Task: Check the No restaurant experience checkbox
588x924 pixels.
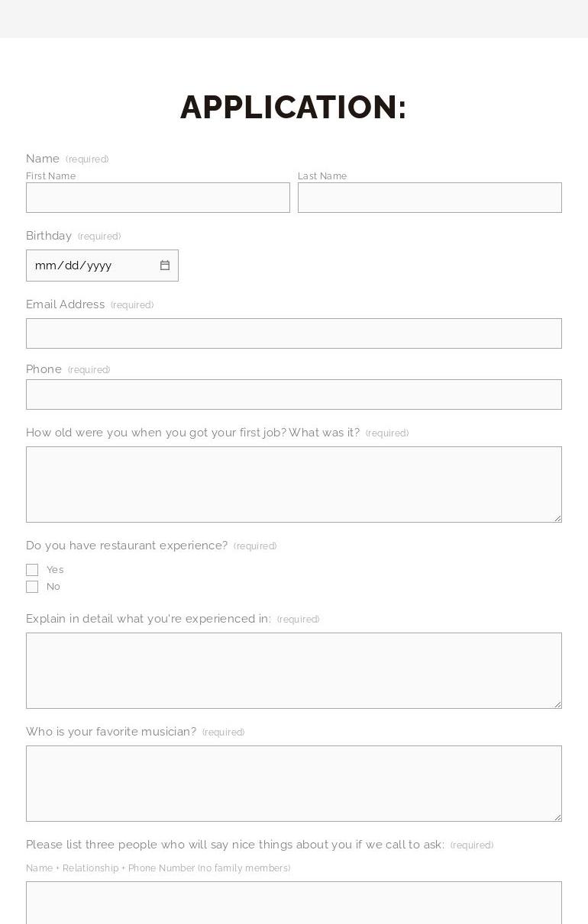Action: [32, 587]
